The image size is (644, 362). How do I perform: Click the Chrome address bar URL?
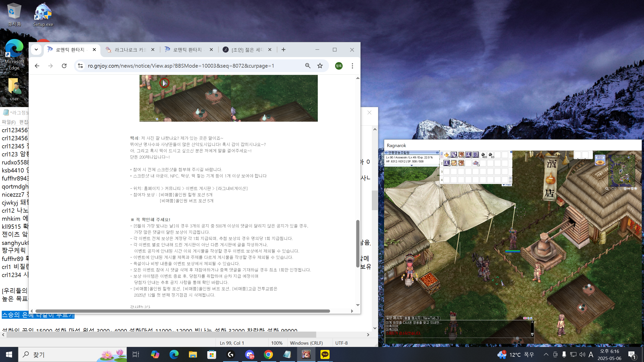click(181, 66)
